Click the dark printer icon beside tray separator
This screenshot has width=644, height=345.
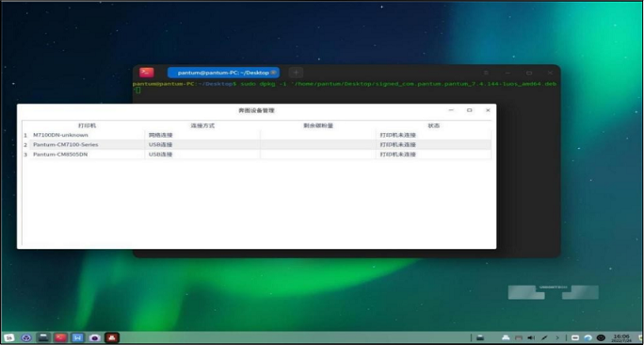(x=480, y=337)
